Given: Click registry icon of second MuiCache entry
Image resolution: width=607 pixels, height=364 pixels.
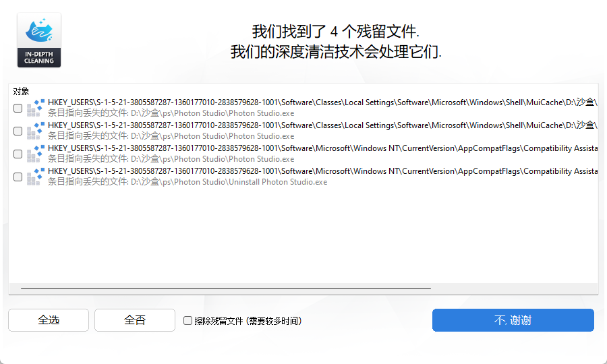Looking at the screenshot, I should coord(36,131).
